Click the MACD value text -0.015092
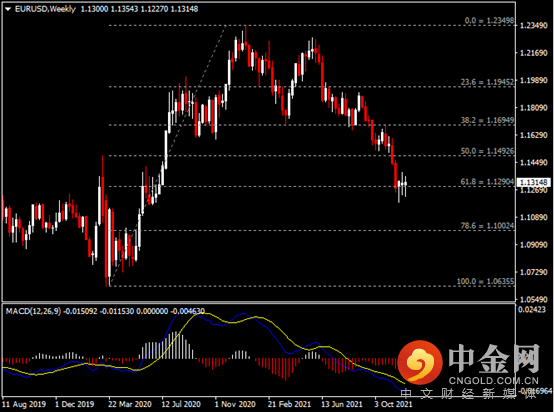554x412 pixels. coord(80,311)
